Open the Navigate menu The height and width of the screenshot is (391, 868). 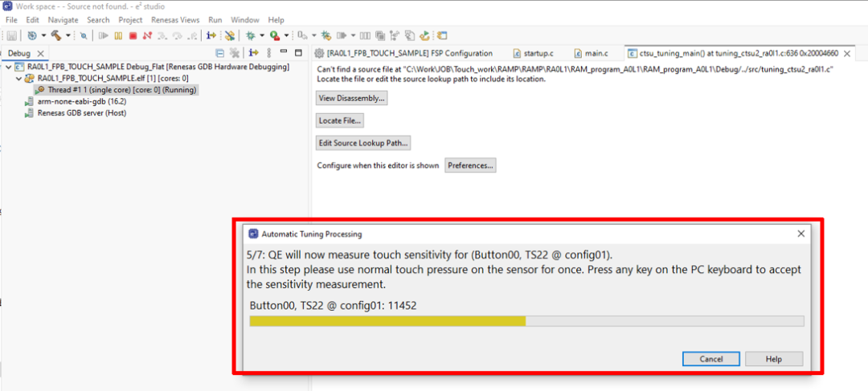pyautogui.click(x=63, y=19)
